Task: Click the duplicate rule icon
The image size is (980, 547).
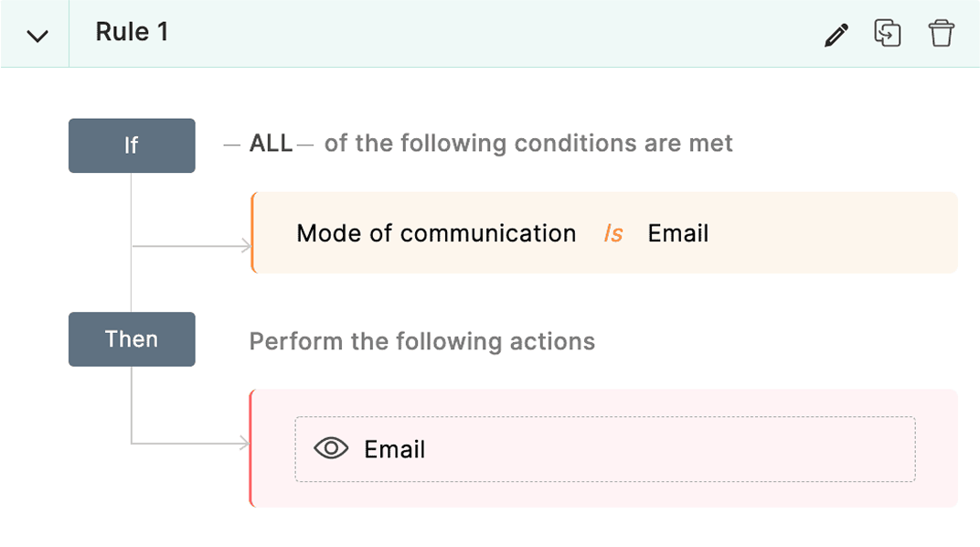Action: (x=888, y=33)
